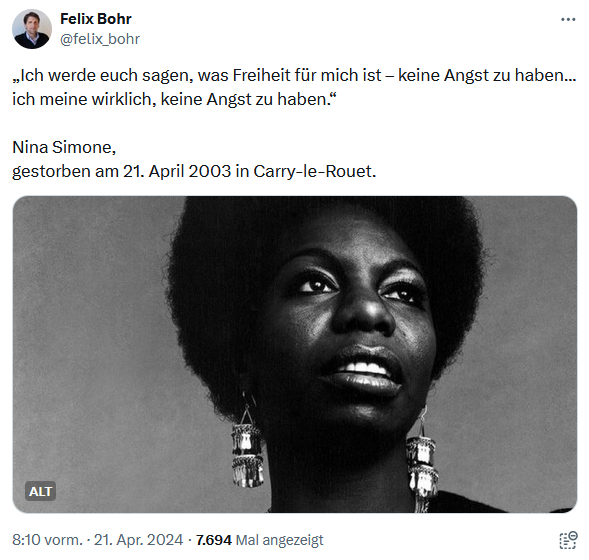Image resolution: width=589 pixels, height=560 pixels.
Task: Click the right earring in the photo
Action: pos(422,462)
